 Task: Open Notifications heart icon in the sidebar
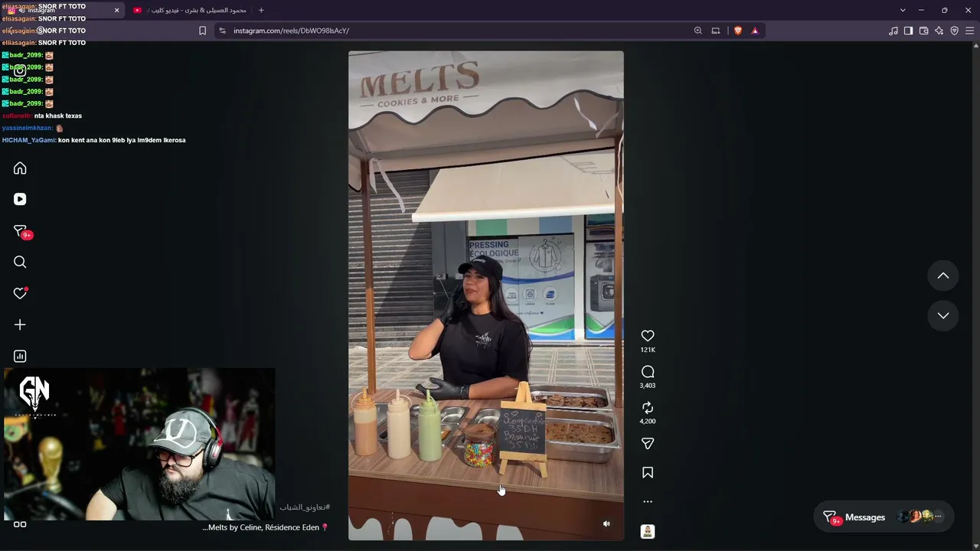[x=20, y=293]
